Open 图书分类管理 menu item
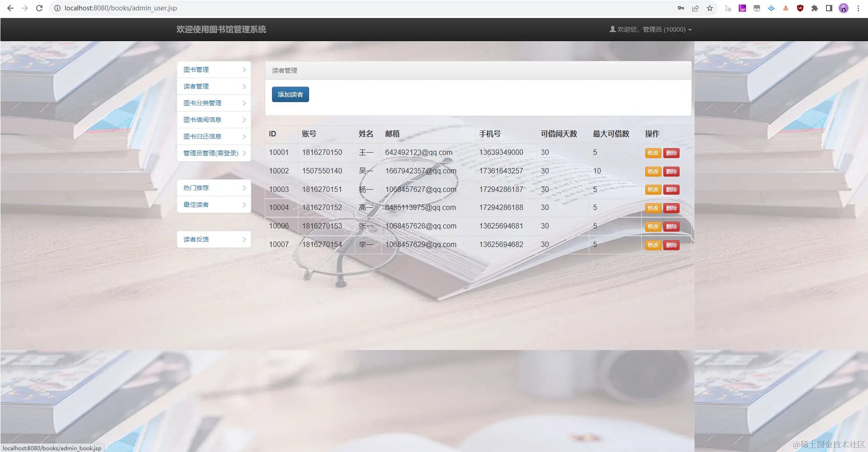 (x=214, y=103)
